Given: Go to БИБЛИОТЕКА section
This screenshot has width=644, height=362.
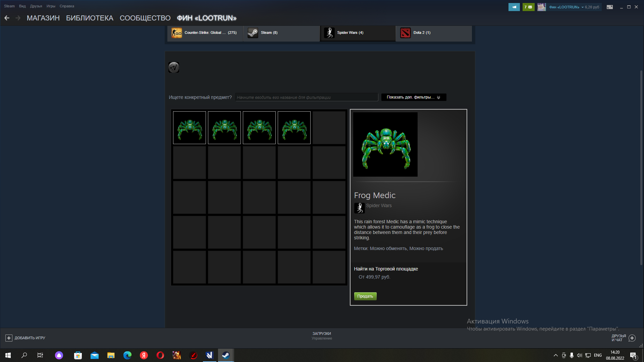Looking at the screenshot, I should (90, 18).
